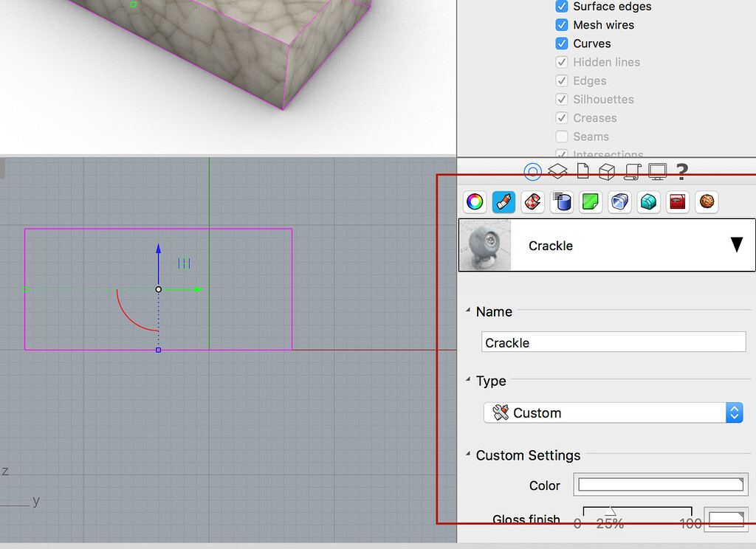Open the Help panel question mark icon
This screenshot has width=756, height=549.
pos(681,172)
